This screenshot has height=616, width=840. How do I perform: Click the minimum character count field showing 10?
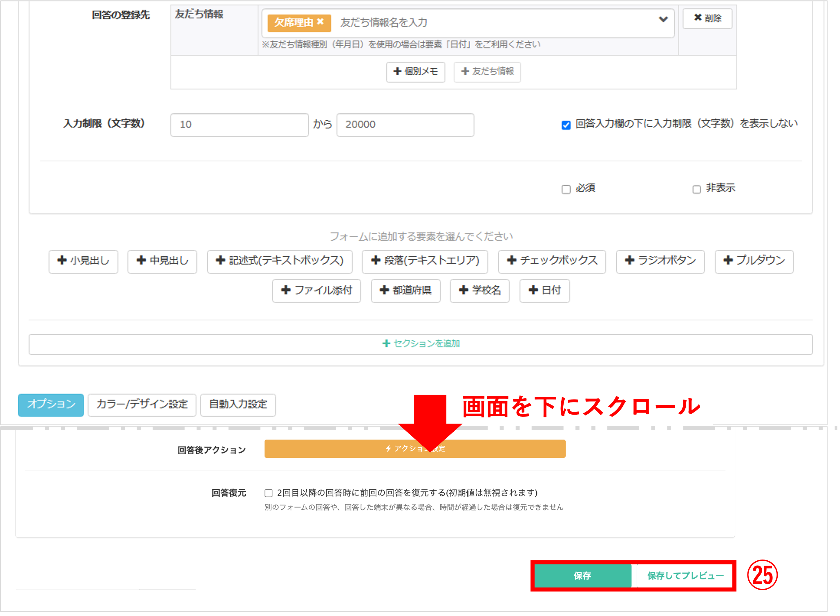point(239,125)
